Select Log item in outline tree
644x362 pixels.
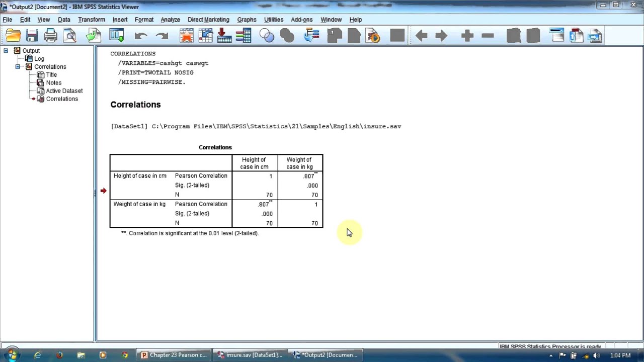(39, 59)
